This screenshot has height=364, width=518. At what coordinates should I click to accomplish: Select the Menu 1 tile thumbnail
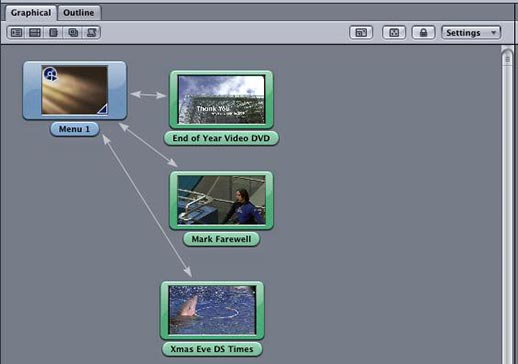[x=75, y=90]
